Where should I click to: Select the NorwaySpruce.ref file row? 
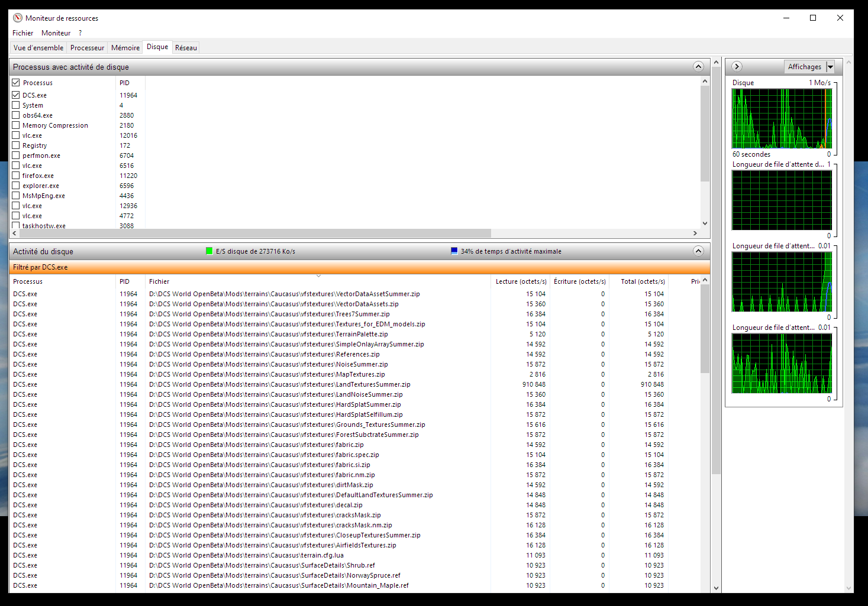pos(355,575)
